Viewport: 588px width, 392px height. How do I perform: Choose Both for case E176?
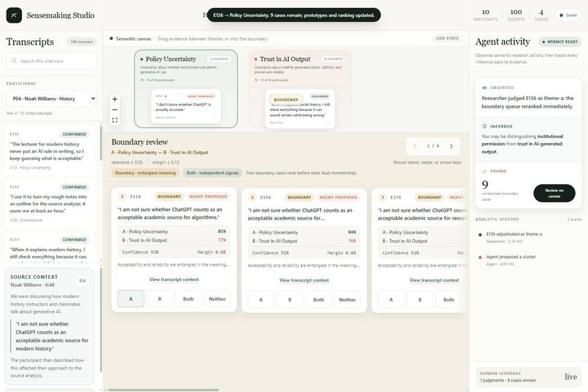pyautogui.click(x=449, y=300)
